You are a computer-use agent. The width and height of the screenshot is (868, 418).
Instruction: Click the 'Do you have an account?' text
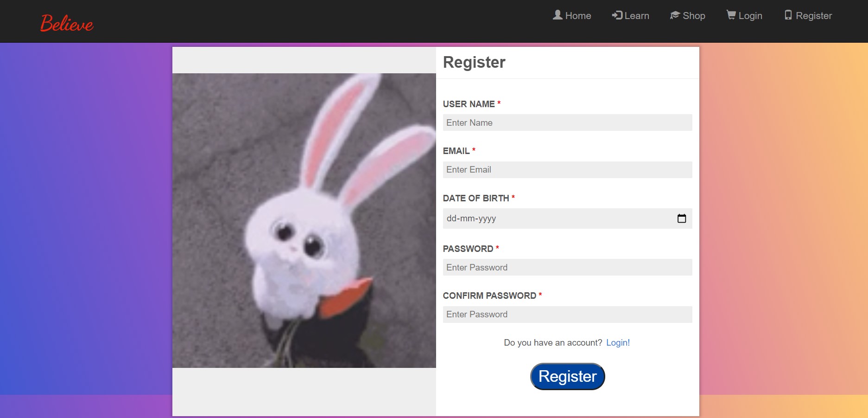[x=553, y=342]
